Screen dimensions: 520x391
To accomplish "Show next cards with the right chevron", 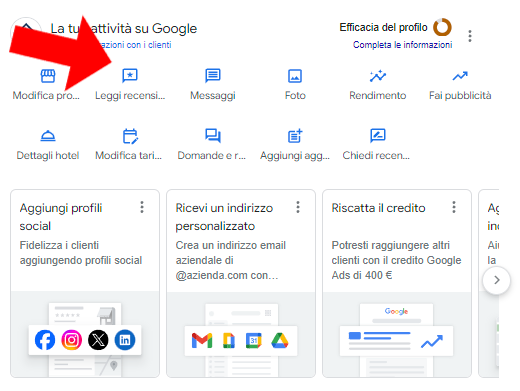I will 497,280.
